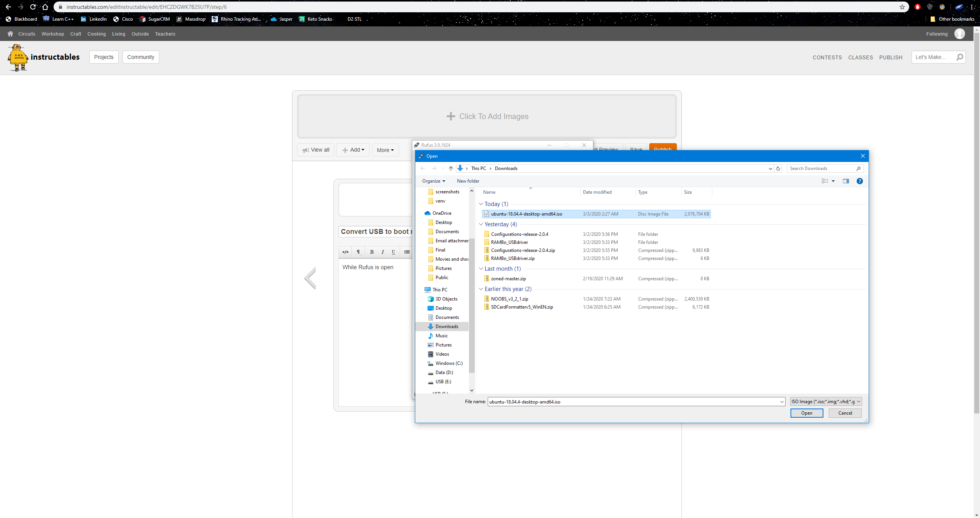Viewport: 980px width, 518px height.
Task: Open the change view dropdown arrow
Action: click(833, 181)
